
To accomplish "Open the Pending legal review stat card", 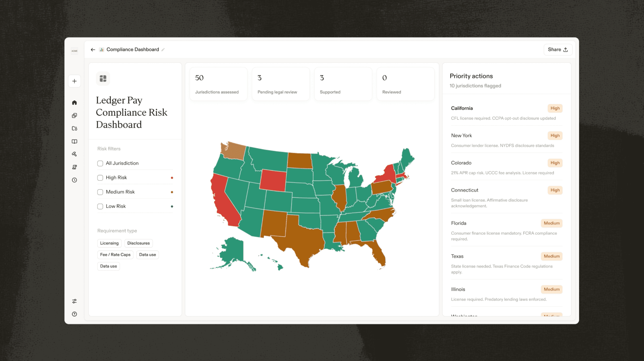I will pos(281,84).
